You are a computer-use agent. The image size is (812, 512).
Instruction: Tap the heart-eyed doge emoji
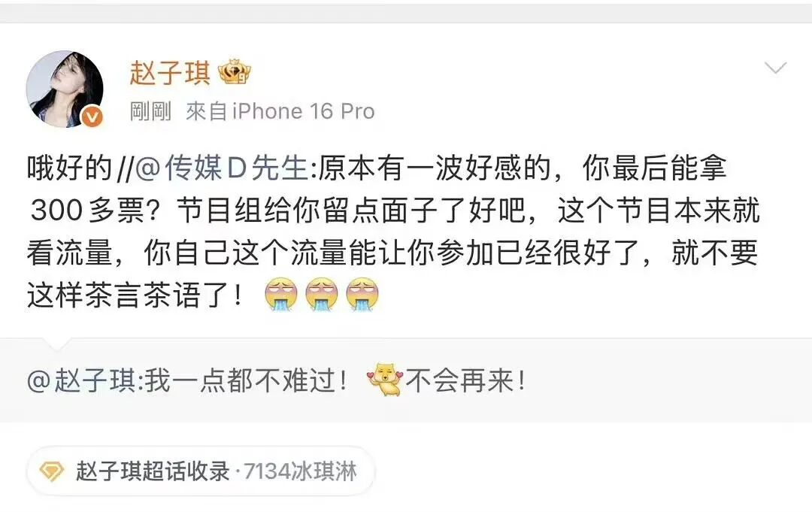click(385, 380)
